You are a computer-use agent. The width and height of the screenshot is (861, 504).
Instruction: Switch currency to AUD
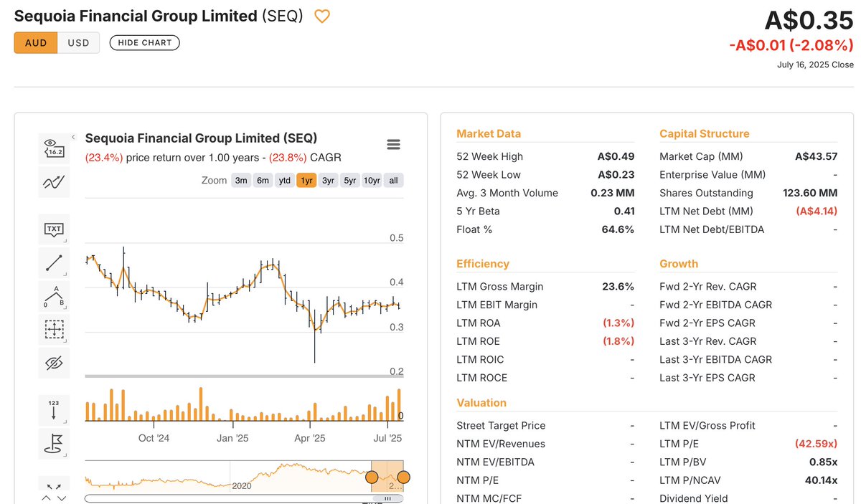point(36,42)
